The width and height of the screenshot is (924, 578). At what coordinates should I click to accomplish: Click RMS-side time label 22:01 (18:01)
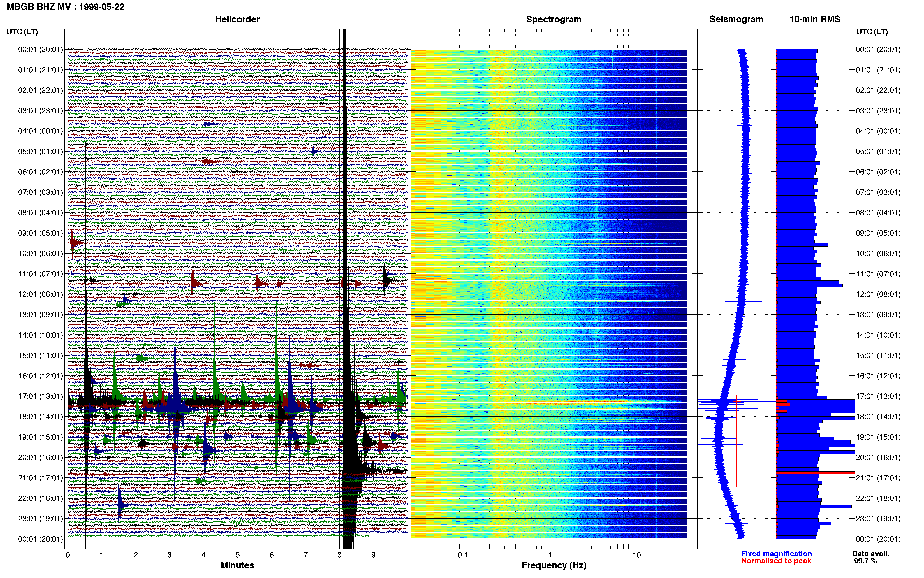[878, 498]
